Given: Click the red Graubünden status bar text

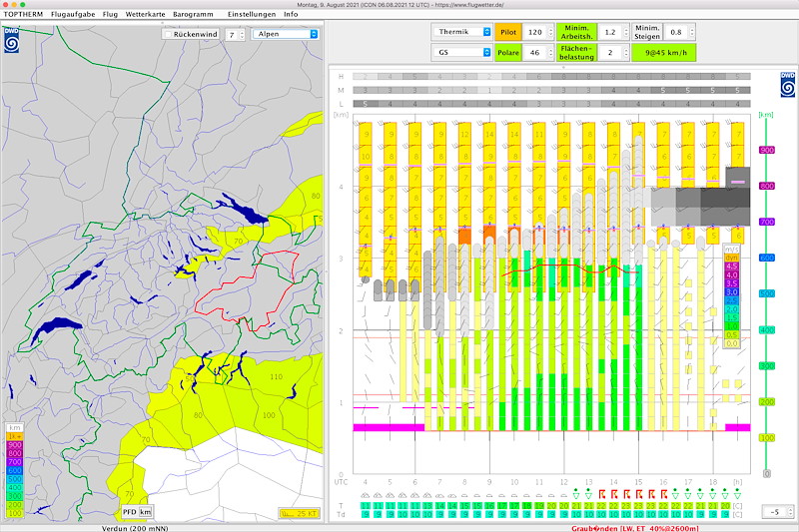Looking at the screenshot, I should click(x=634, y=528).
